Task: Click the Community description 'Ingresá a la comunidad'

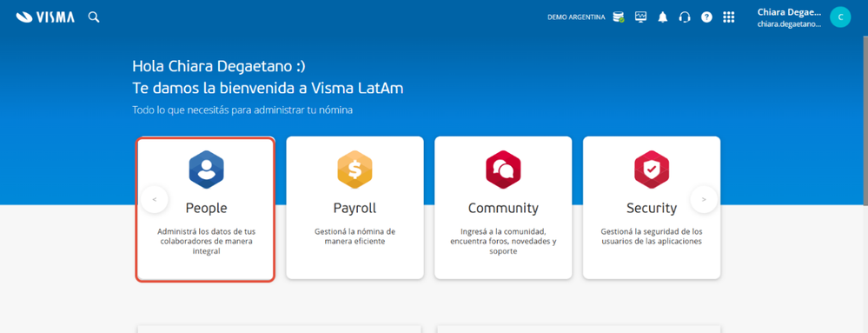Action: pyautogui.click(x=503, y=241)
